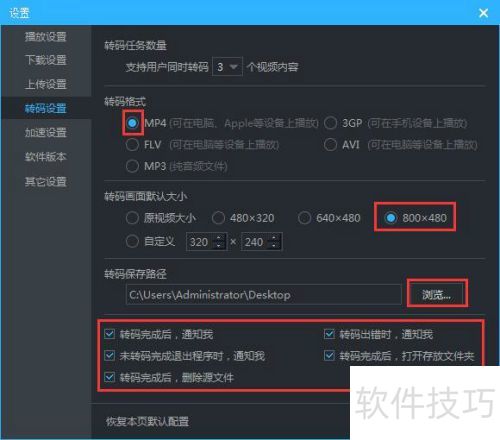Choose 480×320 resolution
Screen dimensions: 500x440
218,218
